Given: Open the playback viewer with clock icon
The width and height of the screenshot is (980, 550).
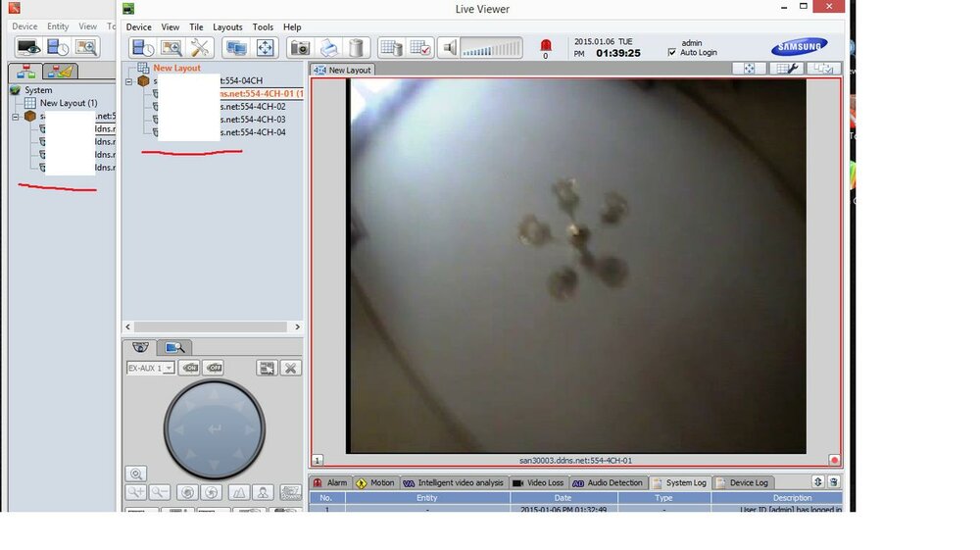Looking at the screenshot, I should click(x=142, y=47).
